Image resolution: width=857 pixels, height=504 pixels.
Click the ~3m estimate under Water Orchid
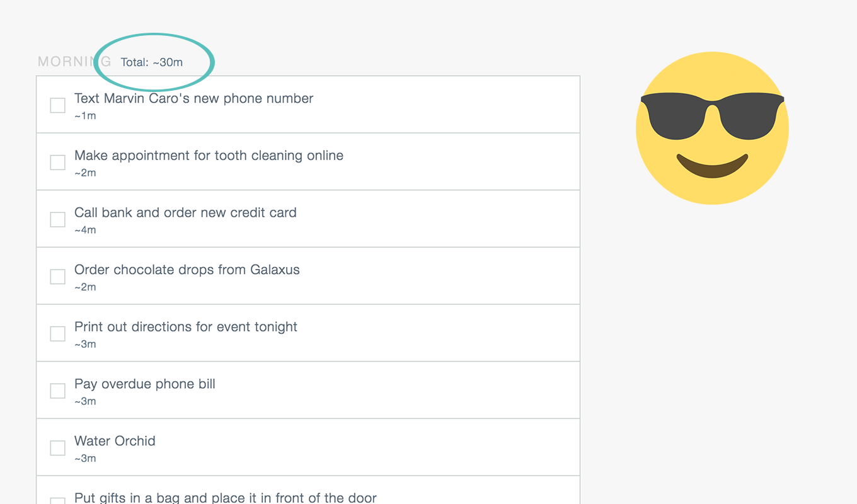85,459
